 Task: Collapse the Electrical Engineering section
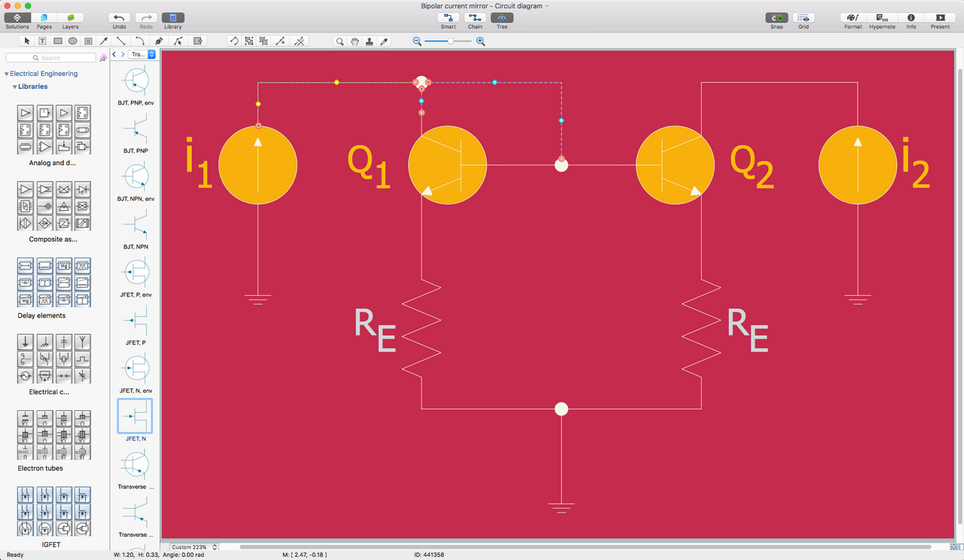coord(5,73)
